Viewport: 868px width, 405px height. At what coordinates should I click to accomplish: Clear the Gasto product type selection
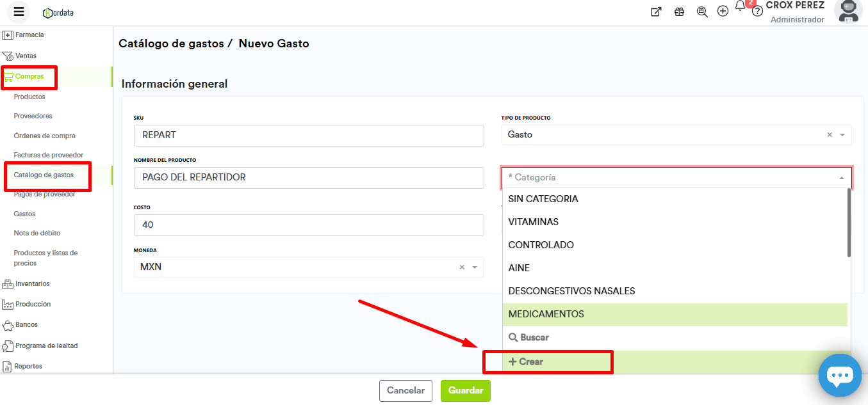coord(830,135)
